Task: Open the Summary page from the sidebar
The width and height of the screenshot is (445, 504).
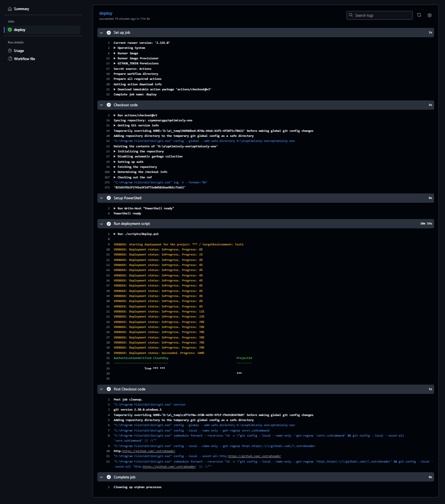Action: click(x=22, y=9)
